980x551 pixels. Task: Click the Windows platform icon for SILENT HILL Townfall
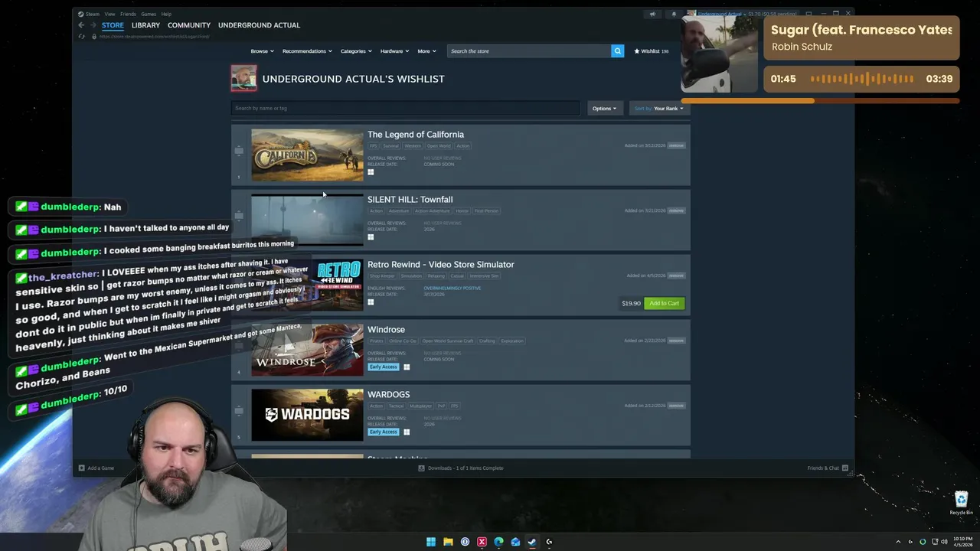point(371,237)
